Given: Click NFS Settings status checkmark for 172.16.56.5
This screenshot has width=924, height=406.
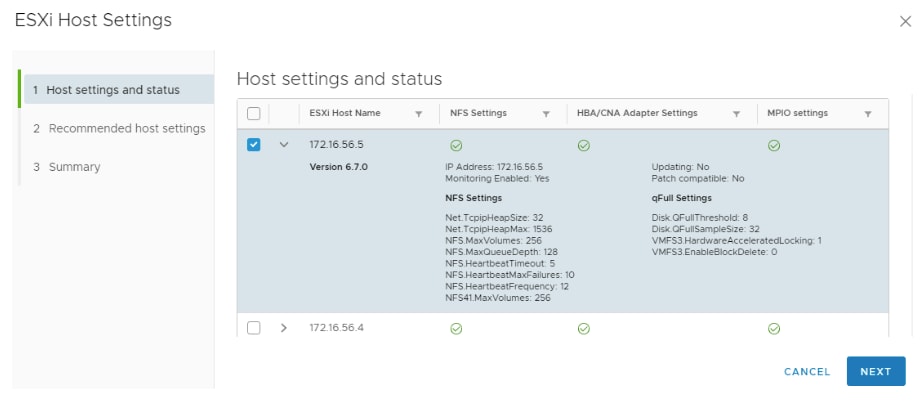Looking at the screenshot, I should (x=456, y=145).
